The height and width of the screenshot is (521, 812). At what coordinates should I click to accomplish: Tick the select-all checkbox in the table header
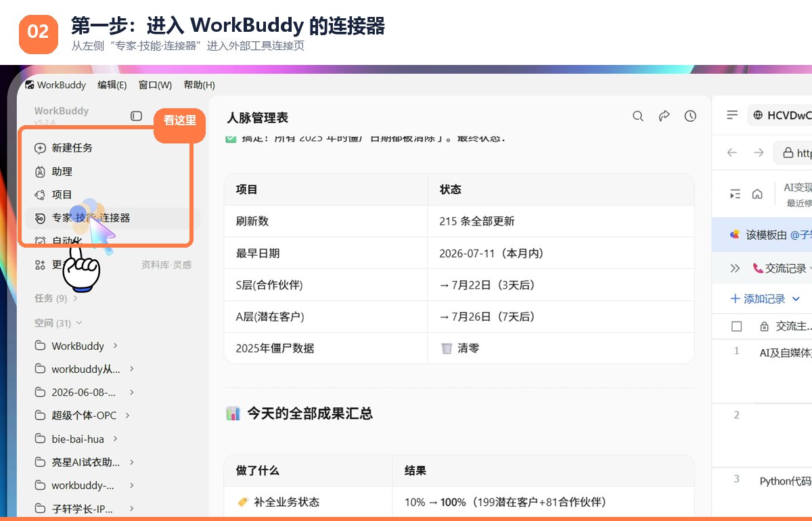737,327
